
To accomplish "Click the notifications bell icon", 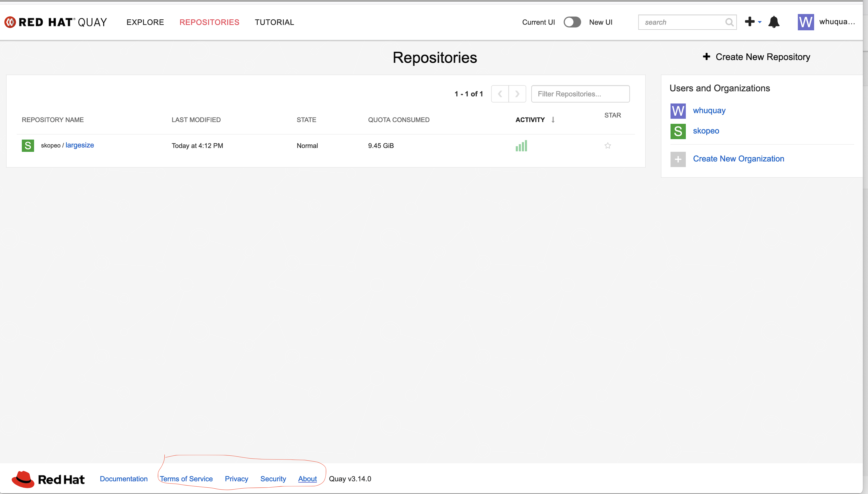I will pos(774,22).
